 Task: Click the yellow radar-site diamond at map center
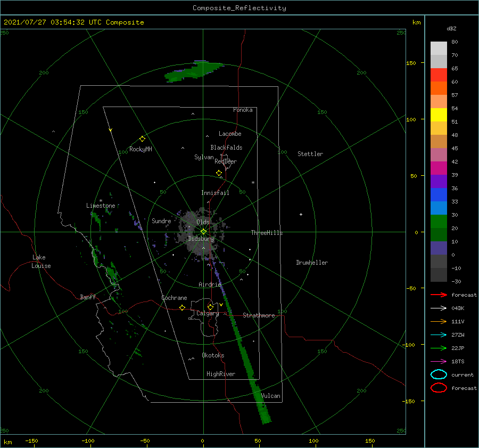pos(203,232)
